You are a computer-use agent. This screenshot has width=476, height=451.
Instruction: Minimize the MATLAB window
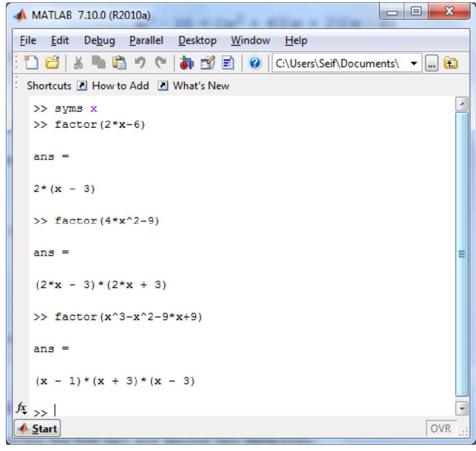click(x=392, y=12)
